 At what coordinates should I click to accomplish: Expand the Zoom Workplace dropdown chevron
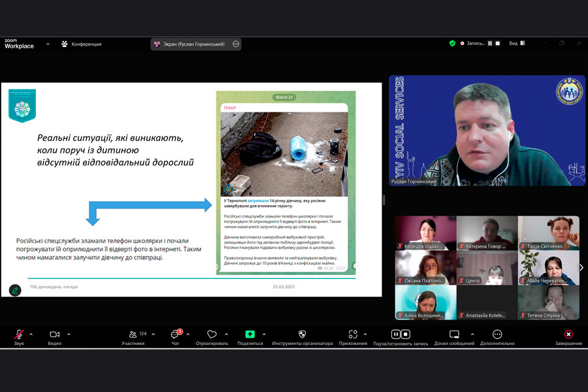tap(48, 44)
